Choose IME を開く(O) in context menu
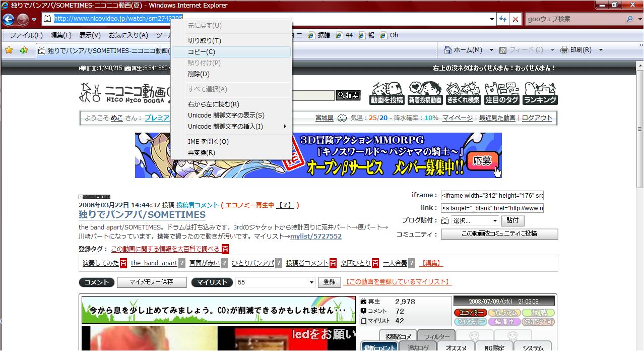This screenshot has height=351, width=644. coord(231,142)
